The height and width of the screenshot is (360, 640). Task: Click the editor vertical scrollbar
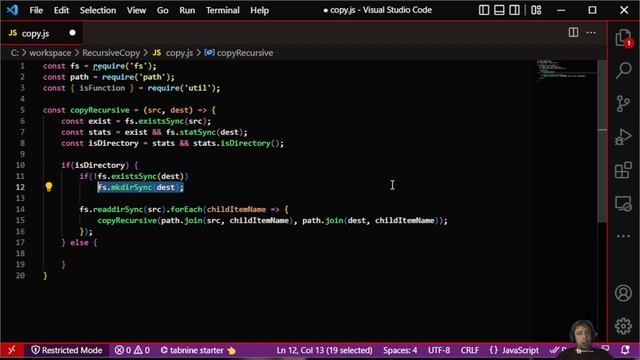tap(602, 141)
